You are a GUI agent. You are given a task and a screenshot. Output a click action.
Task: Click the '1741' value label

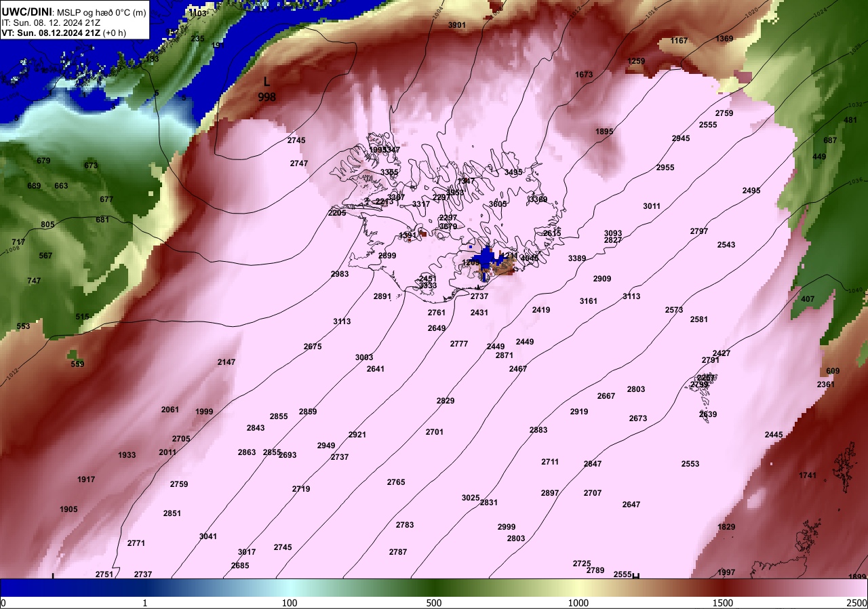pyautogui.click(x=808, y=475)
